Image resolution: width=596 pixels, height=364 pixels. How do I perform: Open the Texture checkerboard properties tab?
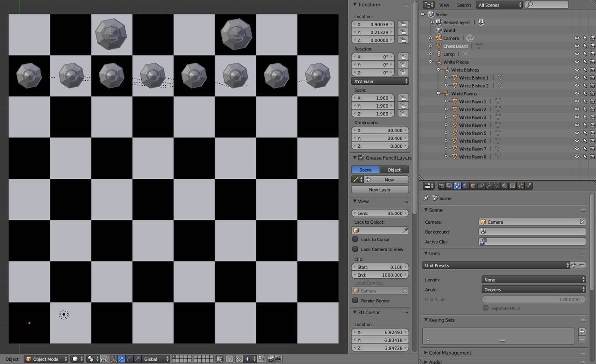point(513,186)
